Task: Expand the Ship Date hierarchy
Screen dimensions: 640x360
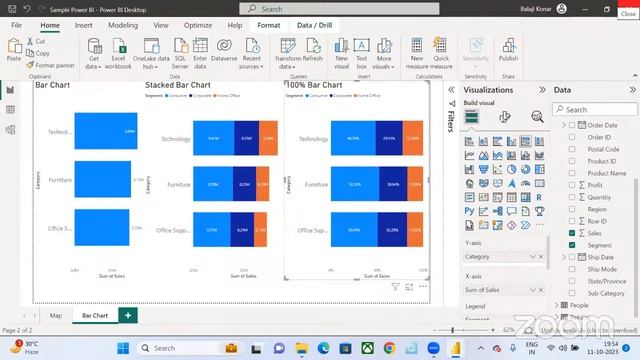Action: 564,257
